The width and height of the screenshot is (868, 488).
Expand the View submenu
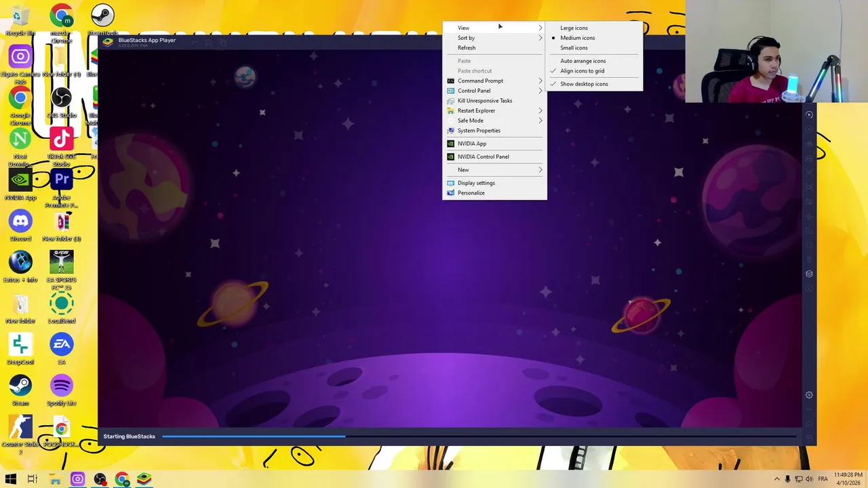494,28
